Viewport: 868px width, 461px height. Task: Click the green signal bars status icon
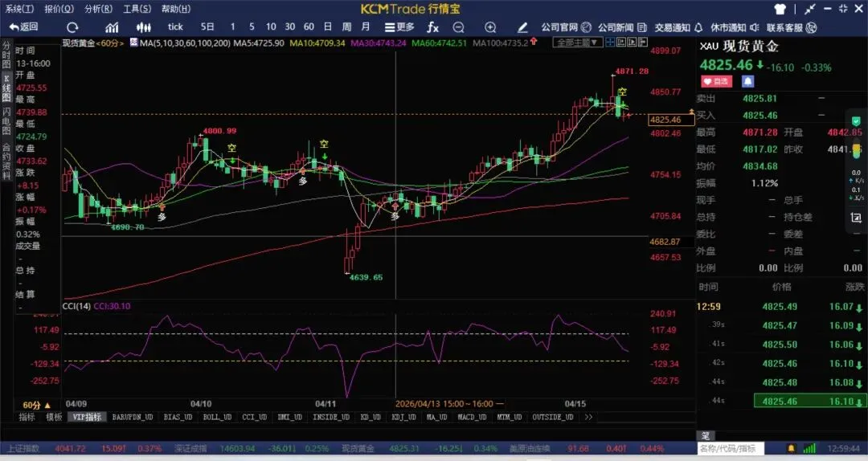(809, 448)
